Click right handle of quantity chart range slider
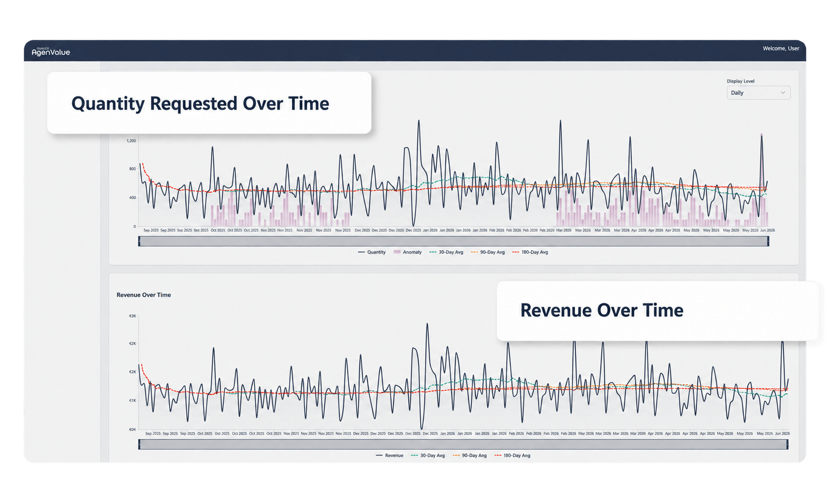 click(x=768, y=241)
